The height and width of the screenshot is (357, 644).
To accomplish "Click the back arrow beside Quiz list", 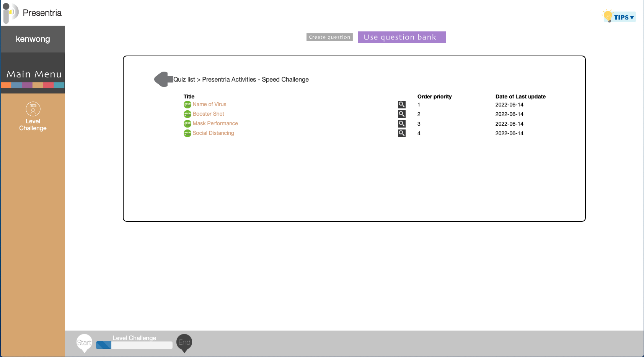I will [x=163, y=79].
